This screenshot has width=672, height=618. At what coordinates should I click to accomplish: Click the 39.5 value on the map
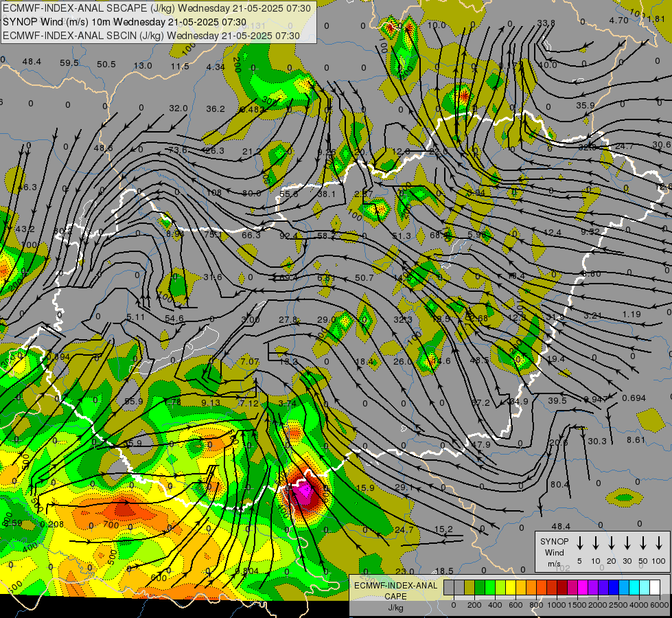(557, 400)
